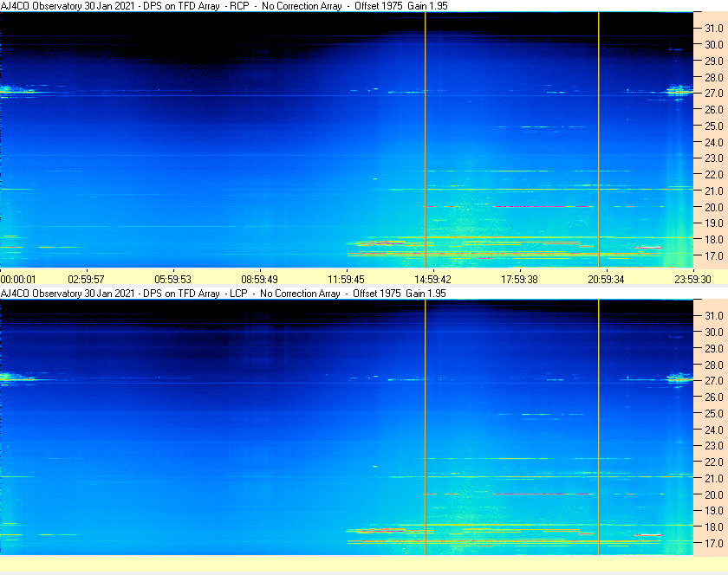Viewport: 728px width, 575px height.
Task: Select the 11:59:45 time axis label
Action: point(347,280)
